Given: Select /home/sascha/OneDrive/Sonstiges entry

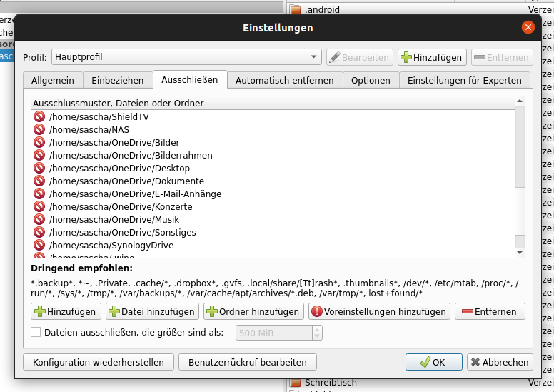Looking at the screenshot, I should (x=273, y=232).
